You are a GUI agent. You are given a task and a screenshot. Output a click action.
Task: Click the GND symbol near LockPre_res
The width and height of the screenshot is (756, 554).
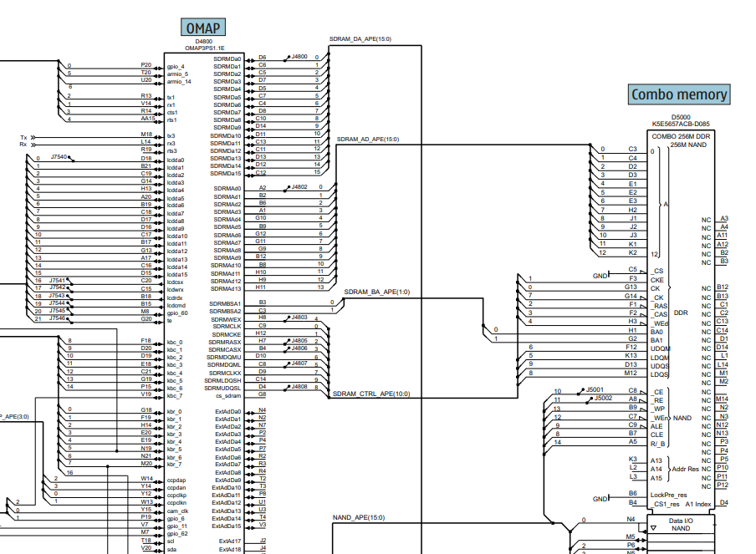(x=600, y=499)
